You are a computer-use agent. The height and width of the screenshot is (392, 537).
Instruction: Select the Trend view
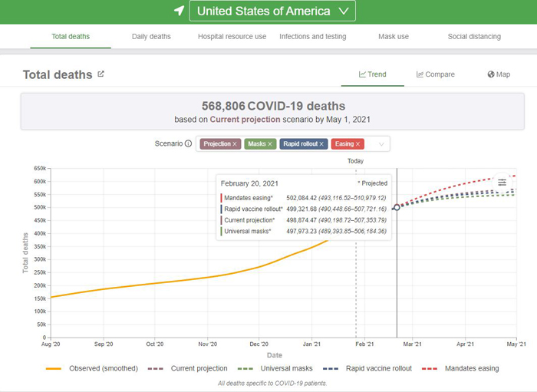pyautogui.click(x=373, y=74)
